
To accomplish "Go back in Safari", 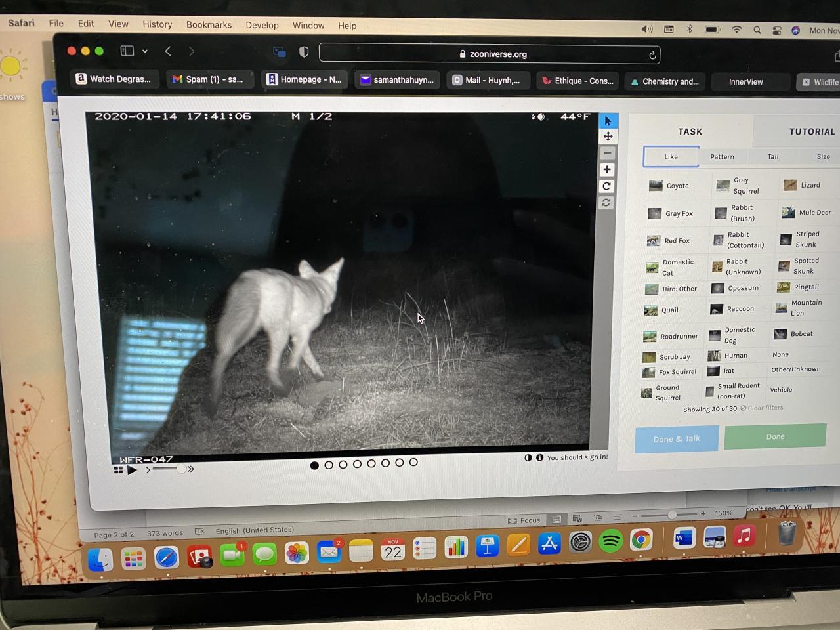I will [x=168, y=51].
